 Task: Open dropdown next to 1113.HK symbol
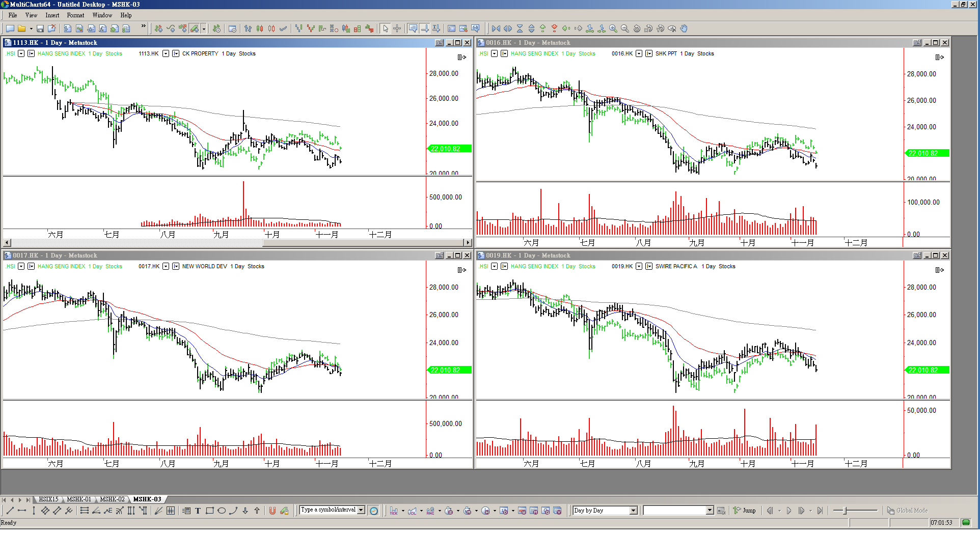coord(166,53)
